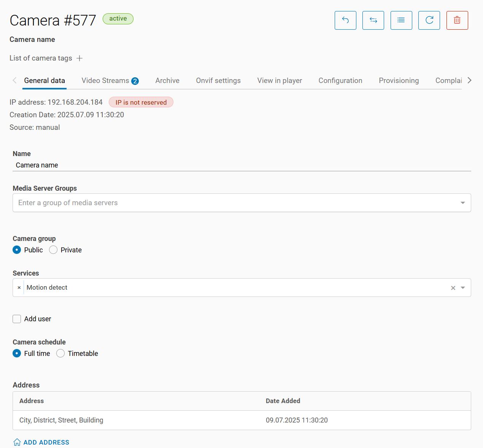The image size is (483, 448).
Task: Click the red delete trash icon
Action: [x=457, y=20]
